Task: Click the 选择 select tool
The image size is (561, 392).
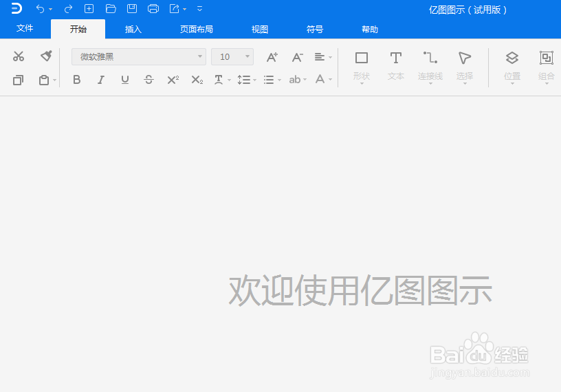Action: click(x=465, y=67)
